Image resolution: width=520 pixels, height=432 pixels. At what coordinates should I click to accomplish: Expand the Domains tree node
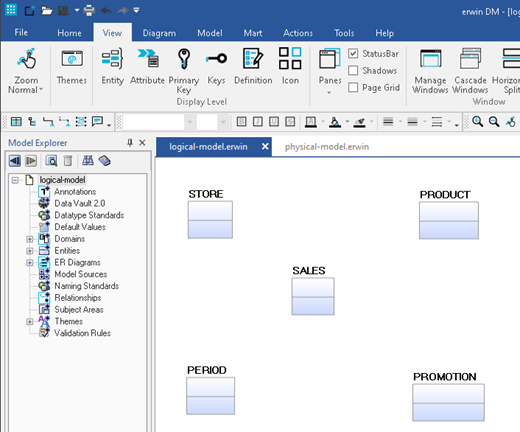pos(30,239)
